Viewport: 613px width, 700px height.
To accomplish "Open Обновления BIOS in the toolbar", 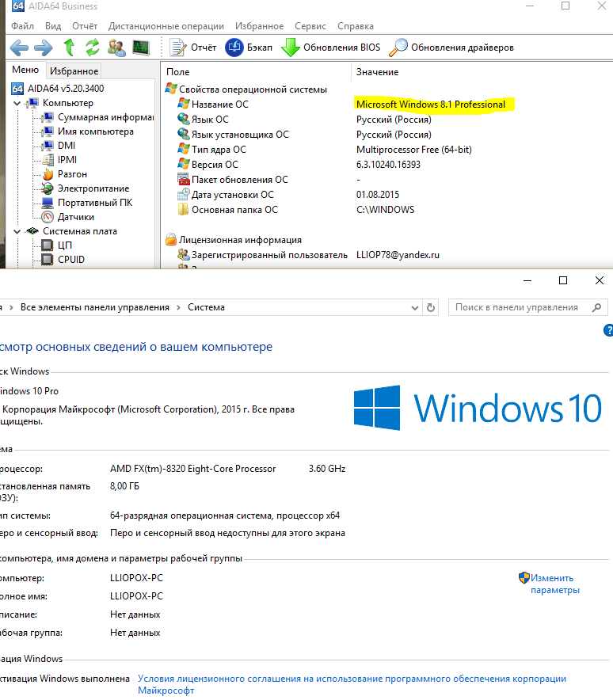I will 331,48.
